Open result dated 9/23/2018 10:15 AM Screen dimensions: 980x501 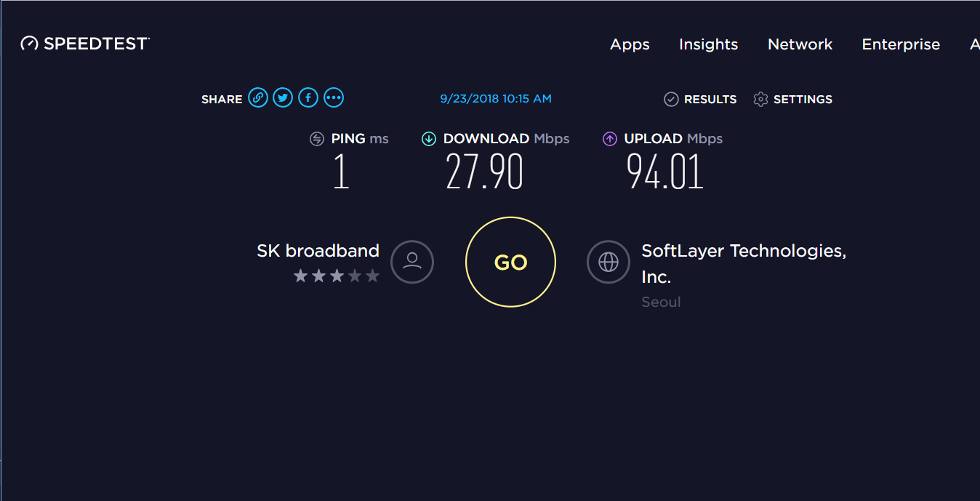(x=496, y=99)
